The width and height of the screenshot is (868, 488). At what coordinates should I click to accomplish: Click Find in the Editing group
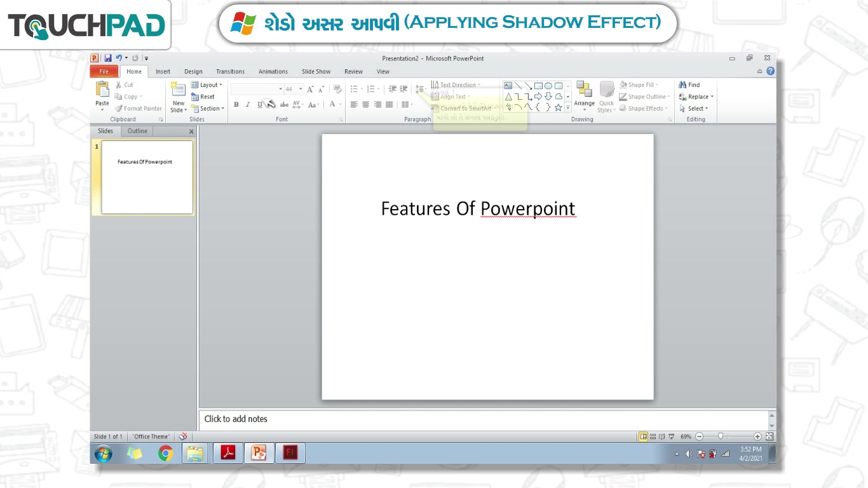coord(689,85)
